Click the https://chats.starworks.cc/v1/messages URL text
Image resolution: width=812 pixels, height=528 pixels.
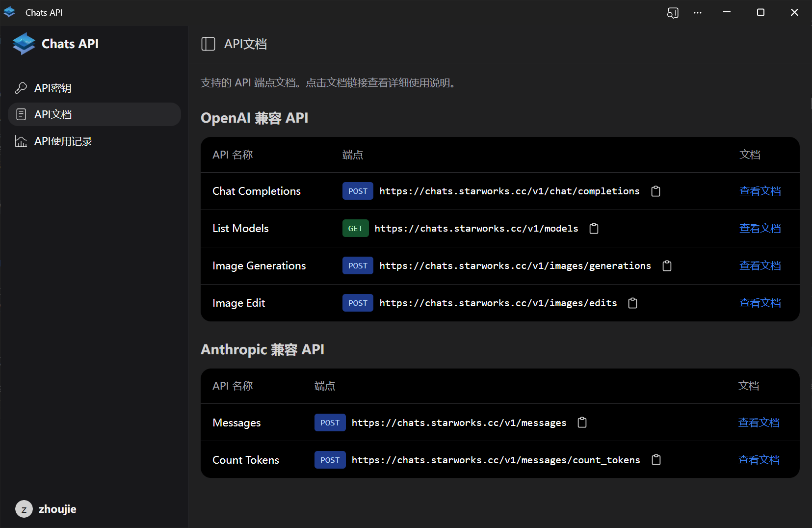point(459,422)
